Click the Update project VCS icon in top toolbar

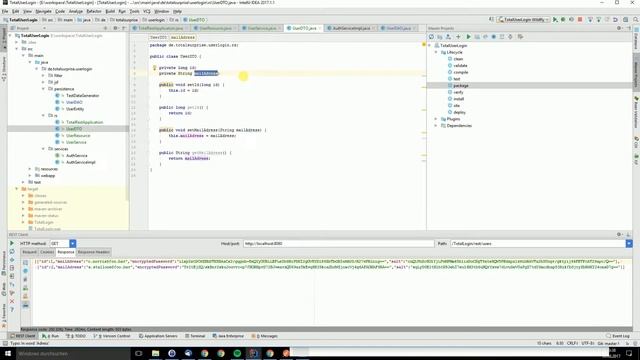590,20
